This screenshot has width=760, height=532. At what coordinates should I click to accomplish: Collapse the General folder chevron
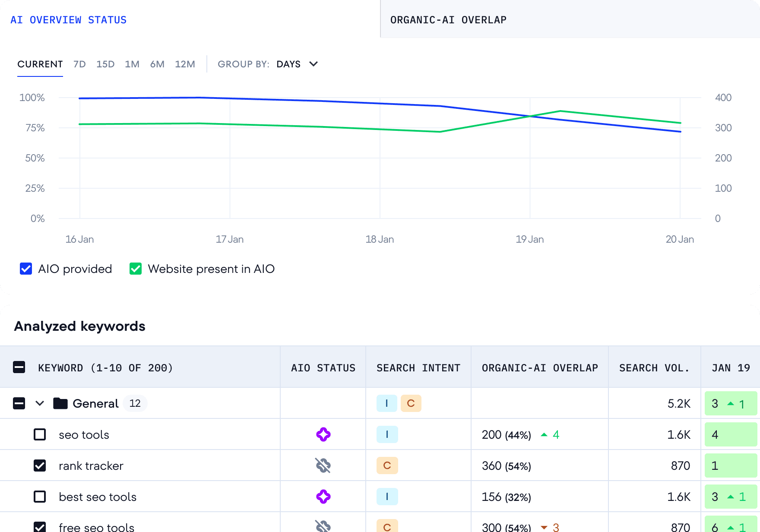pyautogui.click(x=40, y=403)
